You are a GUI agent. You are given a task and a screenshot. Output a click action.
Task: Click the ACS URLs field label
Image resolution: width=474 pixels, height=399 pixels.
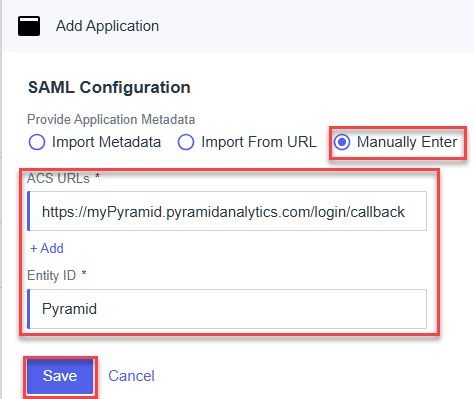click(58, 179)
